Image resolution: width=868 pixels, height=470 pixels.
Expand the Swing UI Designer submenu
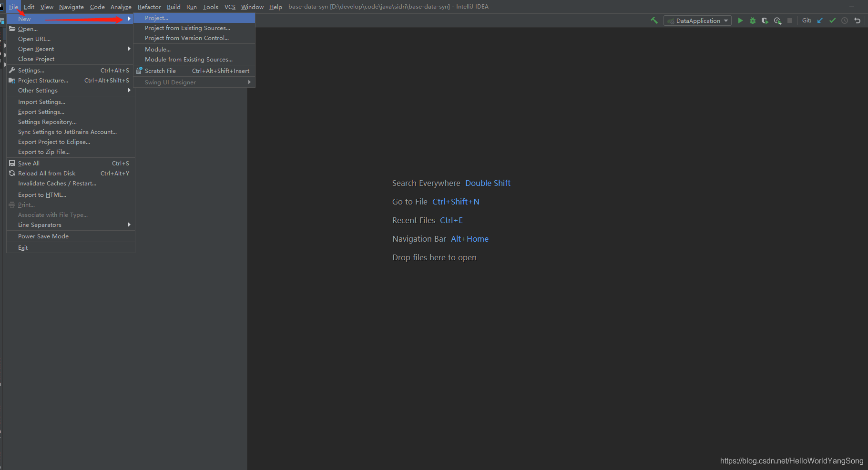coord(194,82)
